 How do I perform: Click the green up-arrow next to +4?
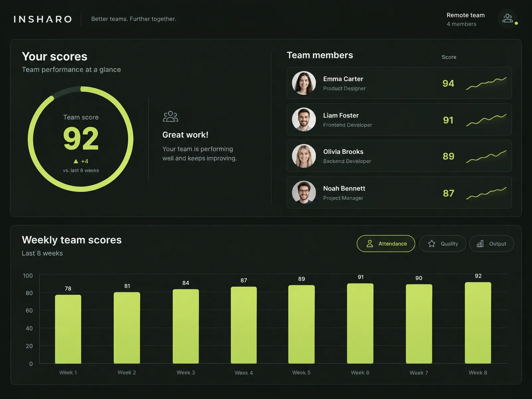(x=76, y=161)
